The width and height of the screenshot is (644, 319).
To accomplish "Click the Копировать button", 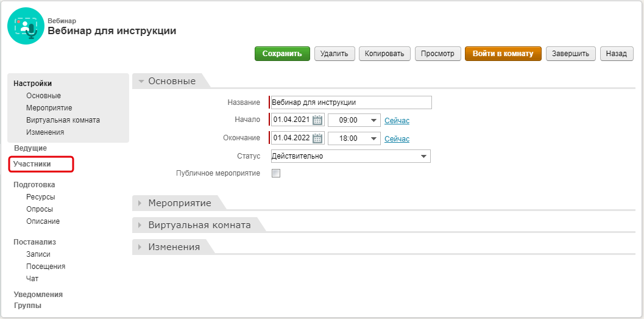I will [385, 54].
